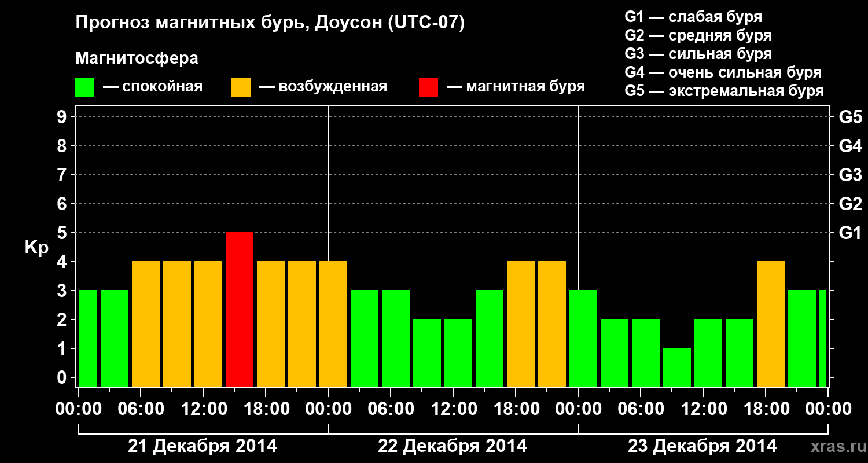Viewport: 868px width, 463px height.
Task: Click the 18:00 time label for 23 Декабря
Action: pyautogui.click(x=766, y=409)
